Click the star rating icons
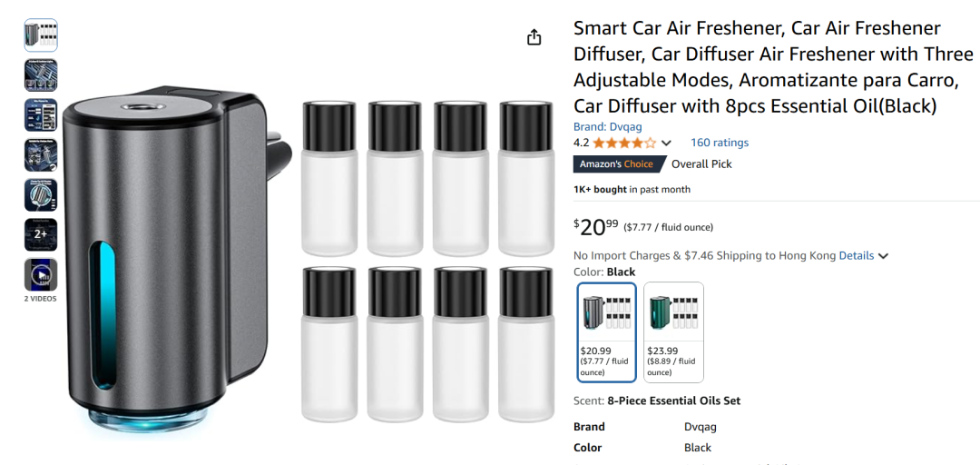 [x=624, y=143]
